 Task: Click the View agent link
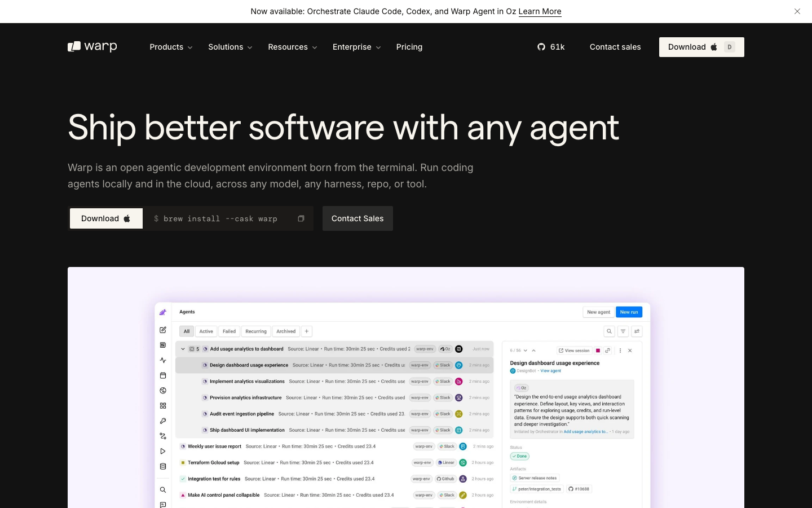point(551,371)
